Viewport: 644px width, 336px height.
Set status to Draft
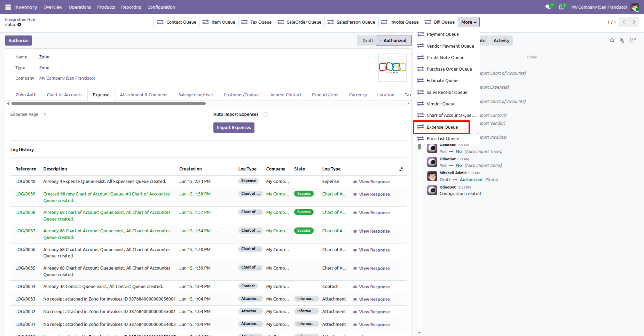(368, 40)
